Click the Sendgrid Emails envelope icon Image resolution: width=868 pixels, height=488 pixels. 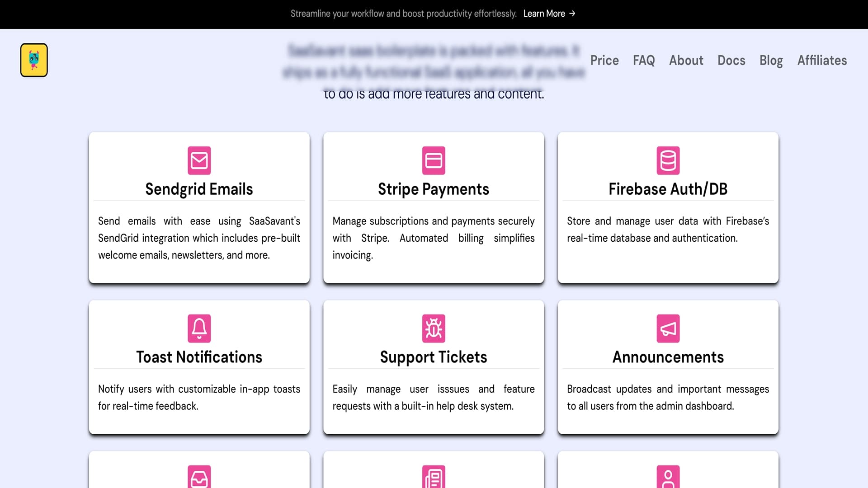199,160
